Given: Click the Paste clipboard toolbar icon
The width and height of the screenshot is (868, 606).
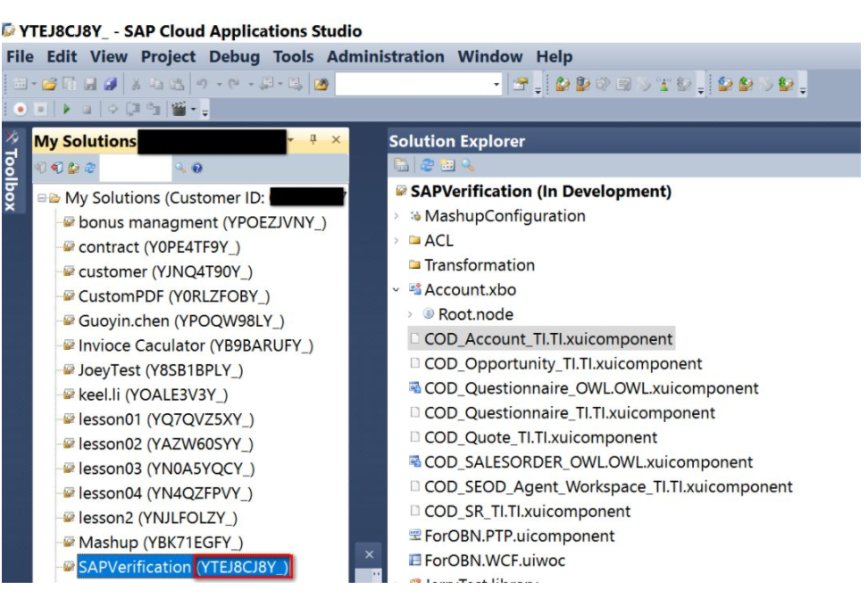Looking at the screenshot, I should (x=177, y=84).
